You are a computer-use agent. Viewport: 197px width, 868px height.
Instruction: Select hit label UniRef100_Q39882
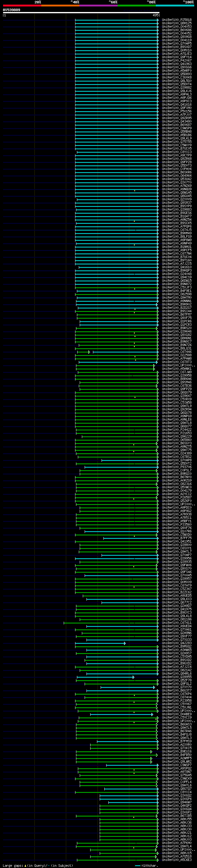tap(177, 87)
